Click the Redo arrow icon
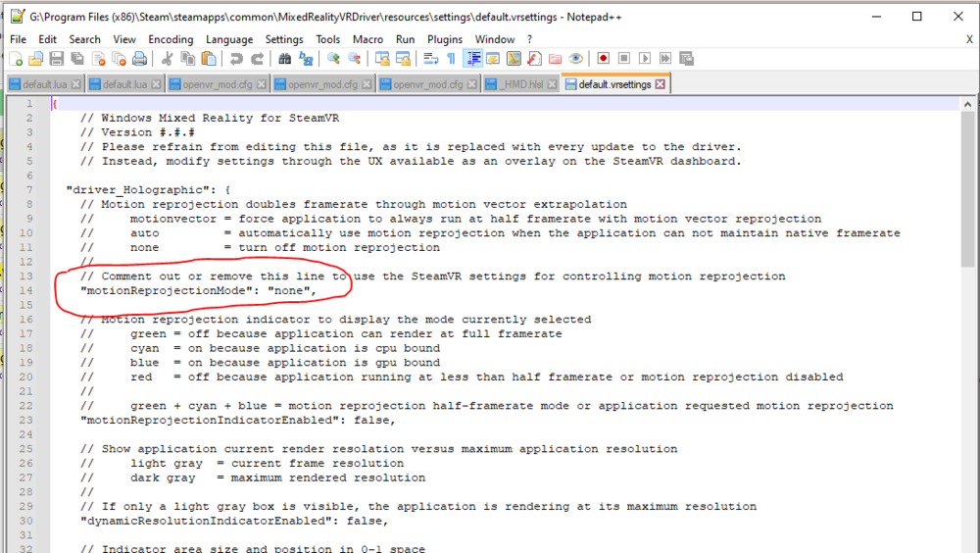Viewport: 980px width, 553px height. click(x=257, y=59)
